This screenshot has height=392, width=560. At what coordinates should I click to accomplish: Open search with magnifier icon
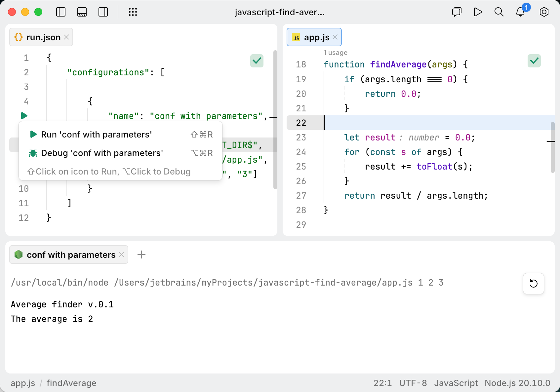(499, 12)
